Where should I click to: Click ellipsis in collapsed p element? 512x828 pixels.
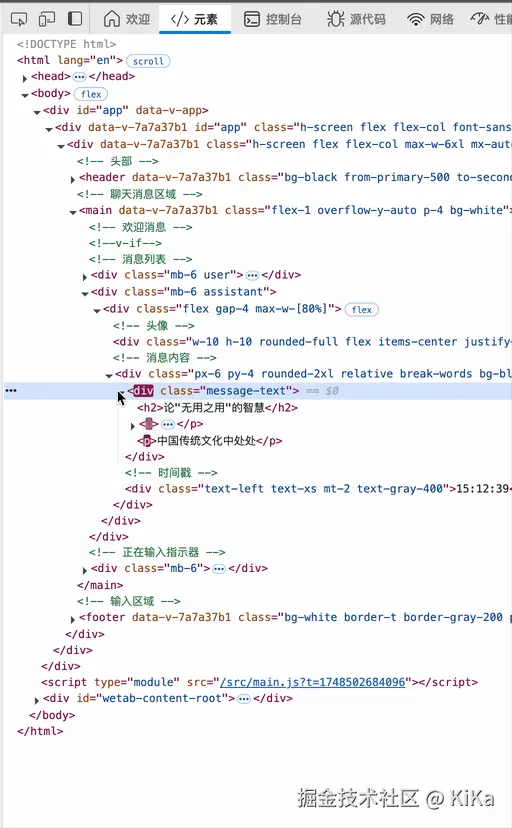pyautogui.click(x=168, y=424)
